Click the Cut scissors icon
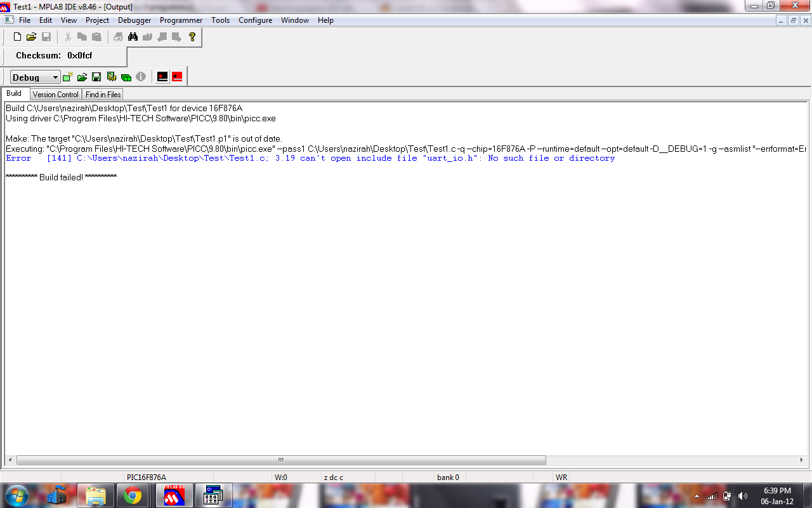This screenshot has width=812, height=508. point(69,37)
